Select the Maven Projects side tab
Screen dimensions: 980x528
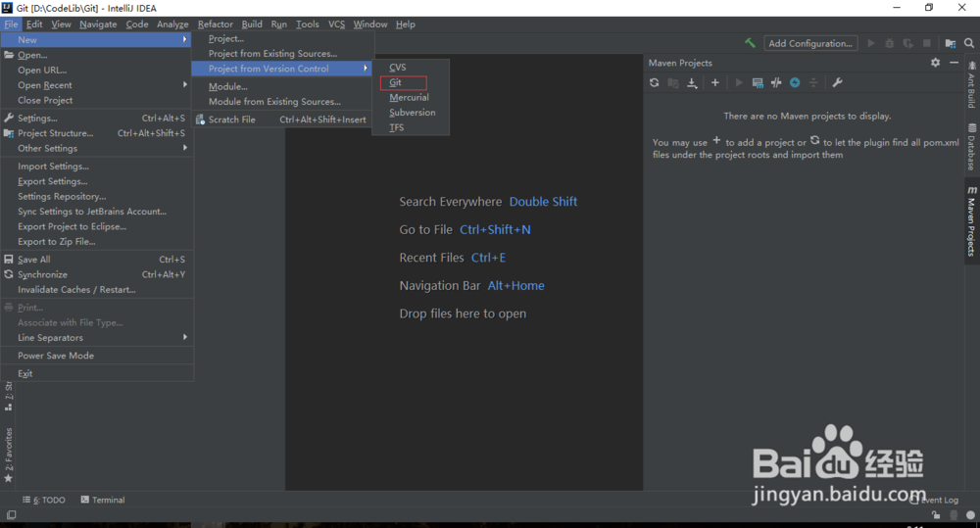point(971,221)
